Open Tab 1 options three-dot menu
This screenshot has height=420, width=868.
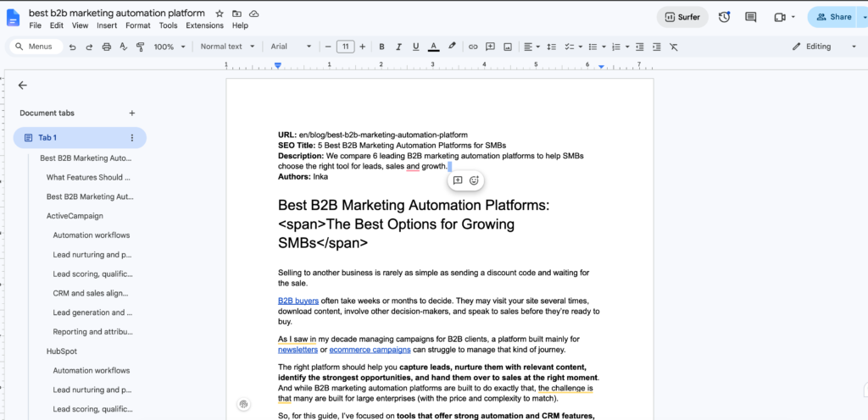pyautogui.click(x=131, y=138)
